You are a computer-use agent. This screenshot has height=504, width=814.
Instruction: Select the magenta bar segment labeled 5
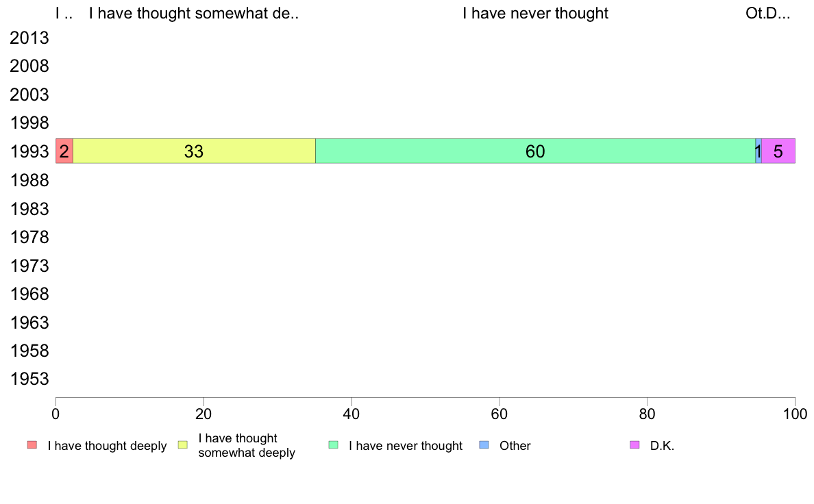tap(778, 151)
